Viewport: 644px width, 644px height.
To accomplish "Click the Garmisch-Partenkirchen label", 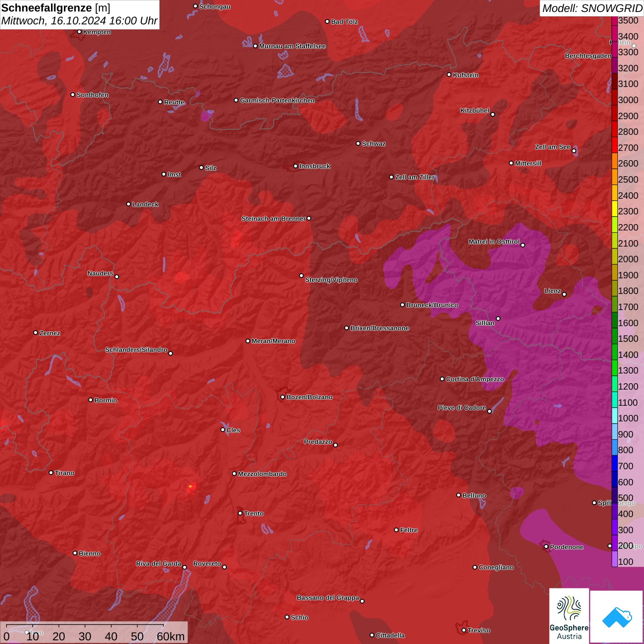I will pyautogui.click(x=277, y=100).
